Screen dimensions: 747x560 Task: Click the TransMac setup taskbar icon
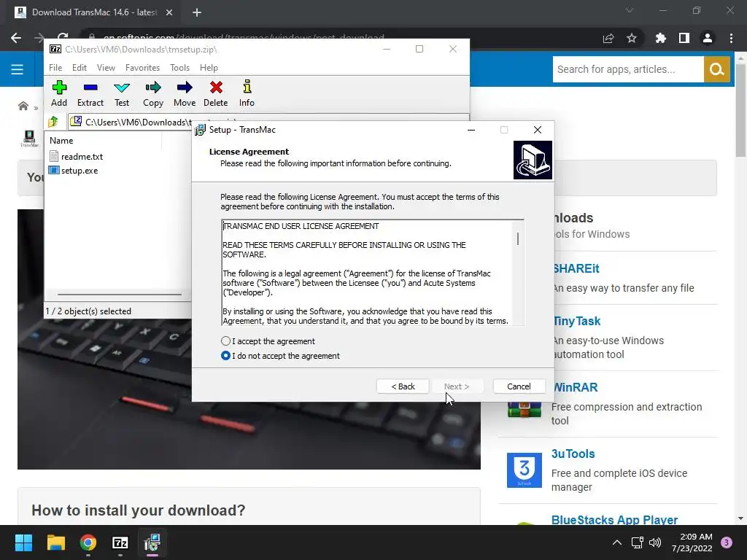point(152,542)
